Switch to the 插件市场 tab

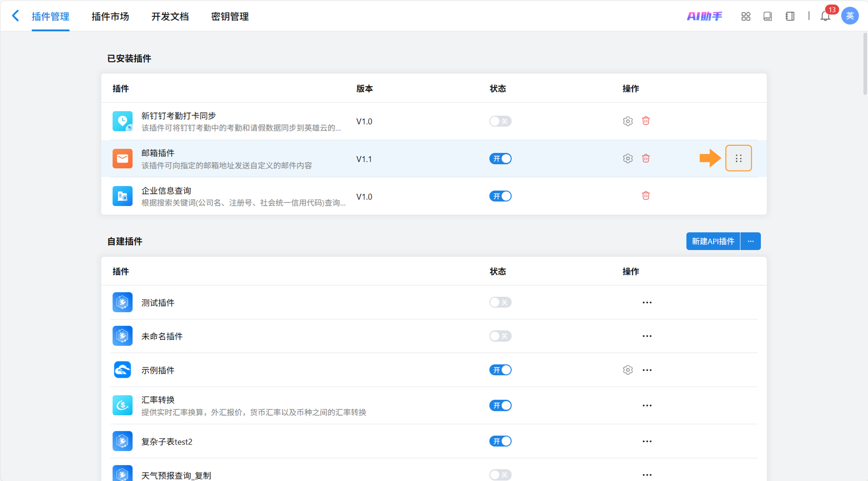[x=110, y=16]
